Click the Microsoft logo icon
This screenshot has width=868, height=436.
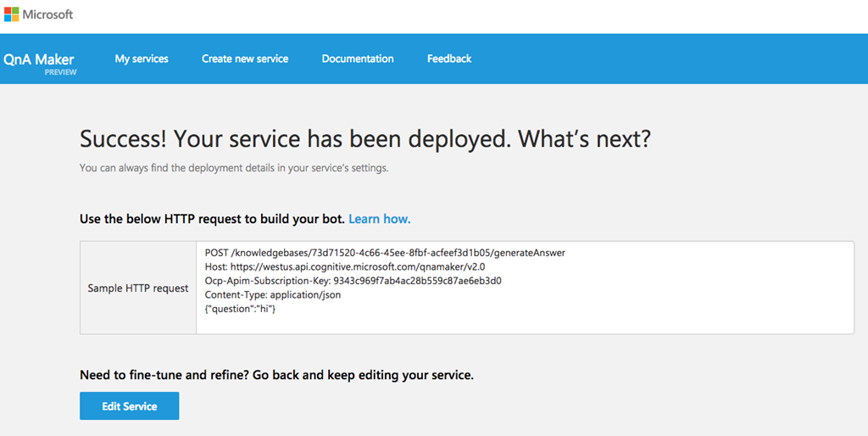pyautogui.click(x=11, y=14)
